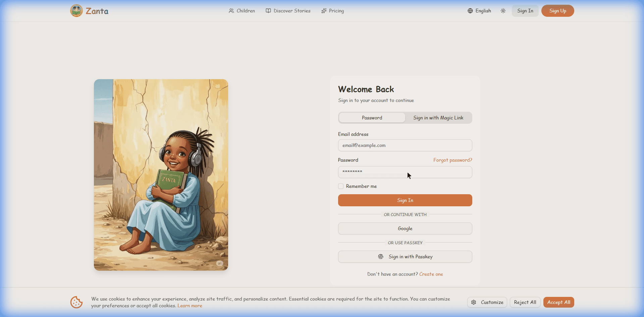This screenshot has height=317, width=644.
Task: Click the cookie icon in banner
Action: tap(76, 302)
